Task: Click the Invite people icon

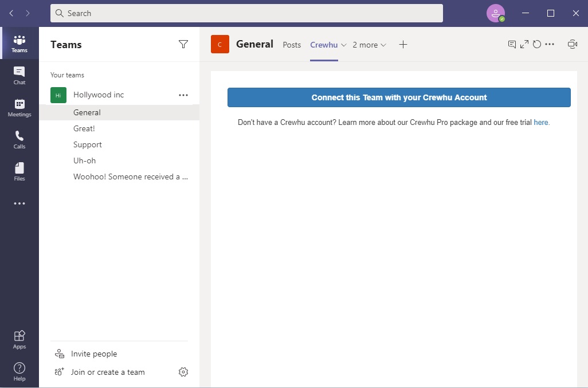Action: (x=59, y=354)
